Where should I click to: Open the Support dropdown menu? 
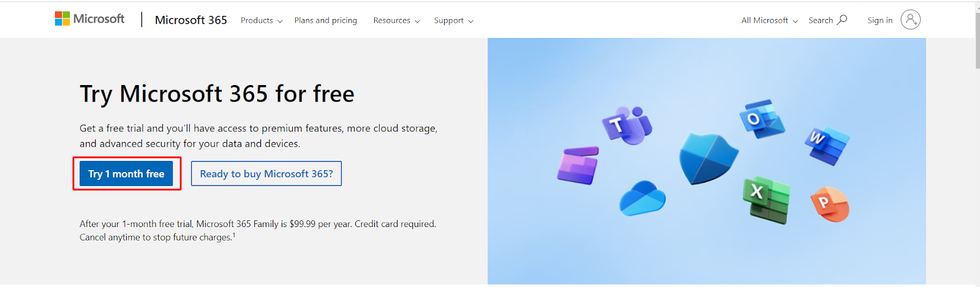[453, 21]
